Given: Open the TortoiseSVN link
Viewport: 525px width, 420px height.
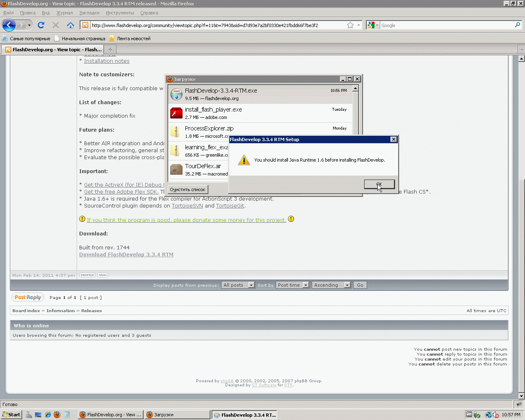Looking at the screenshot, I should pos(187,206).
